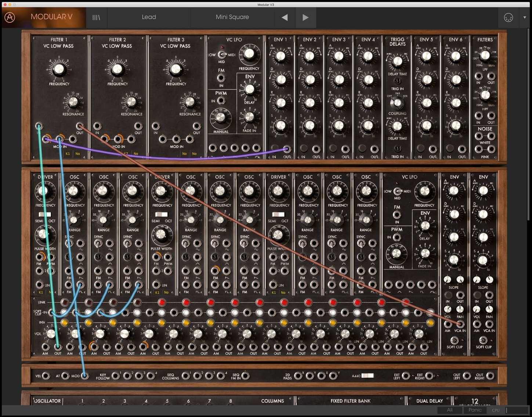Click the ENV 1 attack A knob
Viewport: 532px width, 417px height.
coord(280,56)
